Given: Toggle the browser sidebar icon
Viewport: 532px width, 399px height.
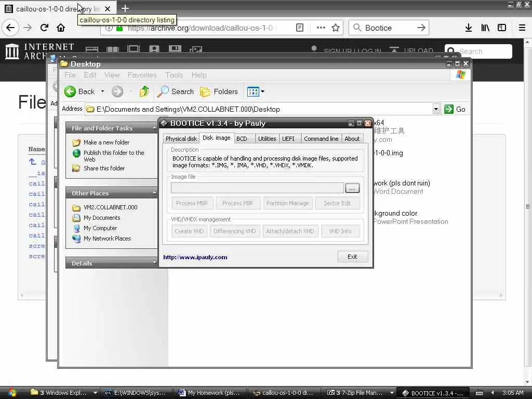Looking at the screenshot, I should coord(502,28).
